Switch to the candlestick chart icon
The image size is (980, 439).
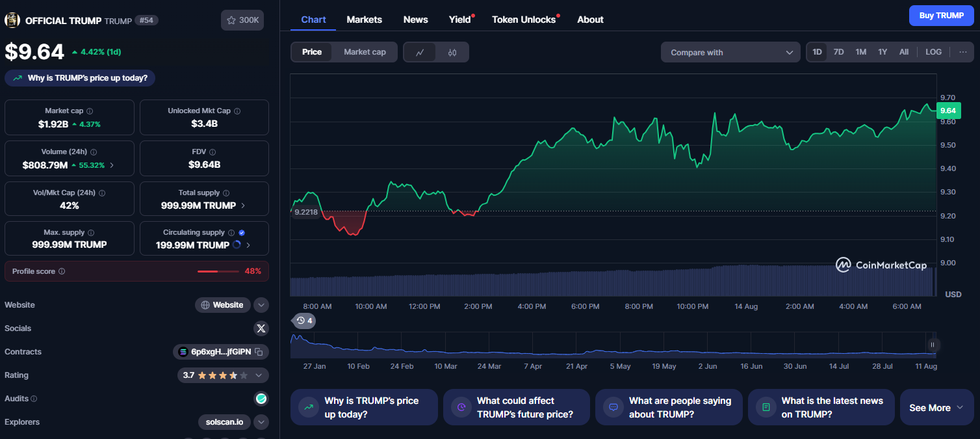pyautogui.click(x=452, y=53)
